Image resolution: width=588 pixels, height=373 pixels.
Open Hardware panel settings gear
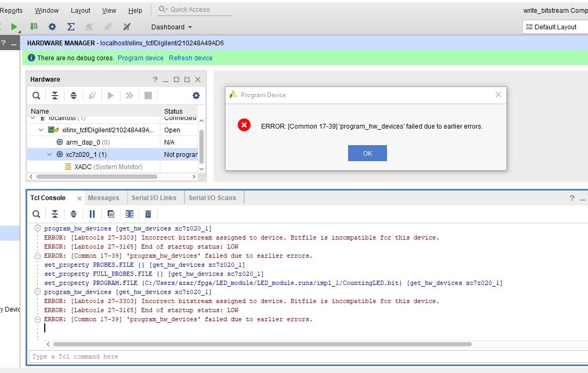(196, 96)
